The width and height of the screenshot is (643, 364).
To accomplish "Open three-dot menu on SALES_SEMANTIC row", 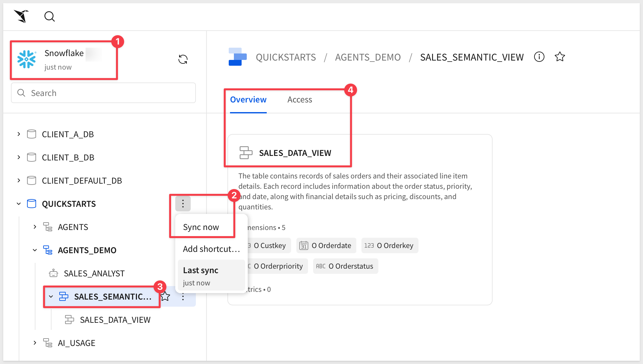I will pos(183,296).
